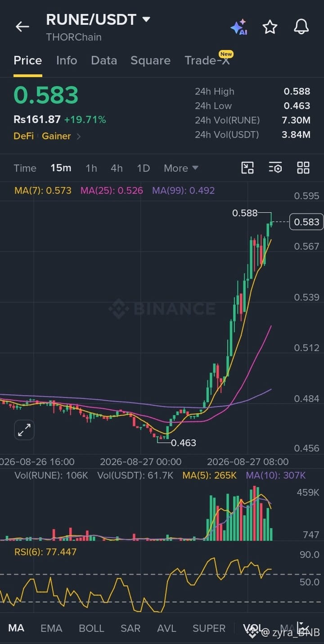Switch to the Square tab
Screen dimensions: 324x644
point(150,60)
